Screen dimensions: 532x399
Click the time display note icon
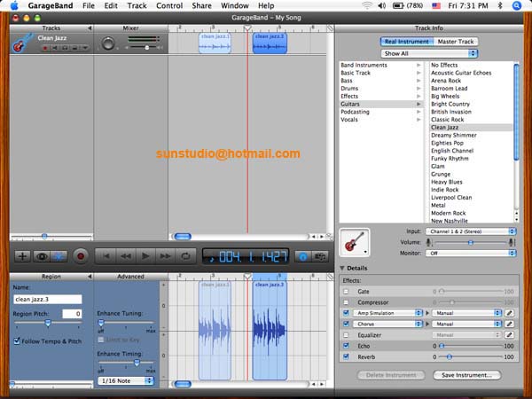click(x=212, y=258)
